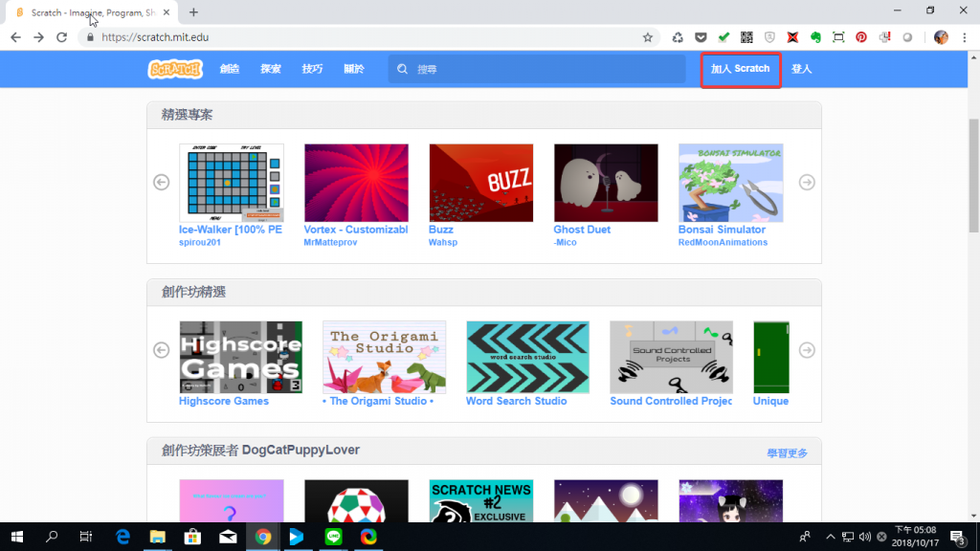The image size is (980, 551).
Task: Close the Scratch browser tab
Action: pos(167,12)
